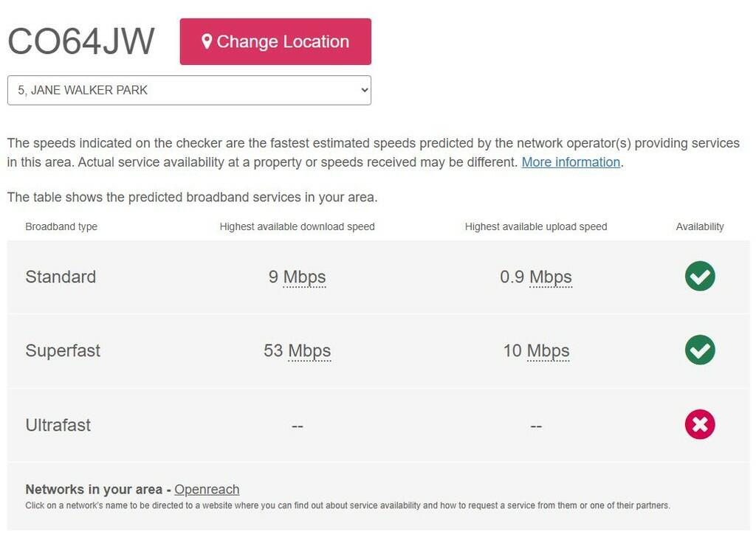Open the address dropdown showing 5, Jane Walker Park
The width and height of the screenshot is (756, 537).
(189, 90)
